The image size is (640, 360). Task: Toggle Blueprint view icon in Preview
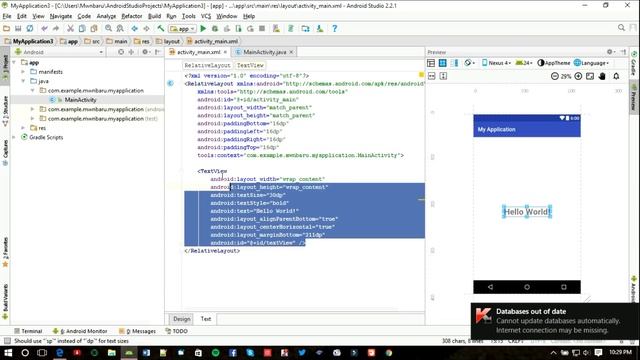[x=443, y=63]
